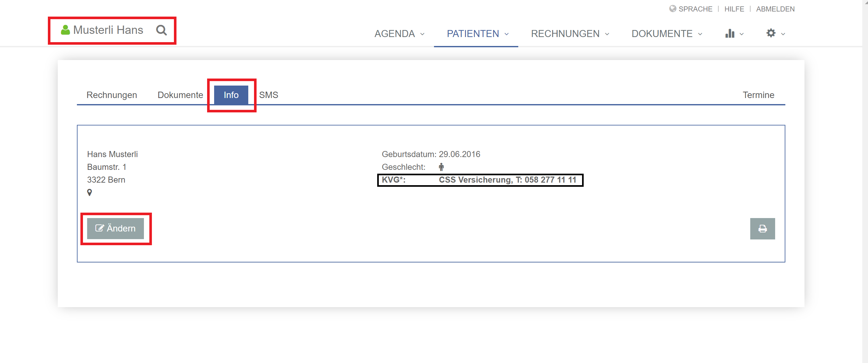The width and height of the screenshot is (868, 363).
Task: Click Abmelden to log out
Action: pos(775,9)
